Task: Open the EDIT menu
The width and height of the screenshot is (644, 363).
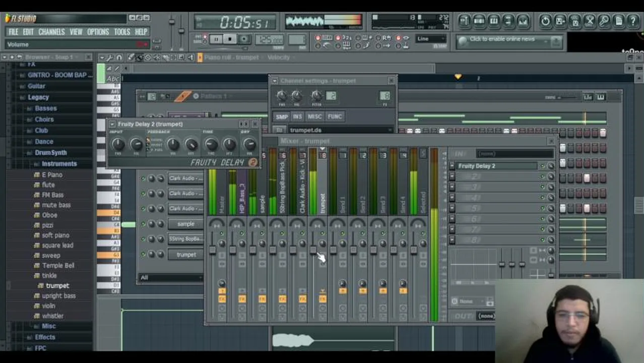Action: point(28,32)
